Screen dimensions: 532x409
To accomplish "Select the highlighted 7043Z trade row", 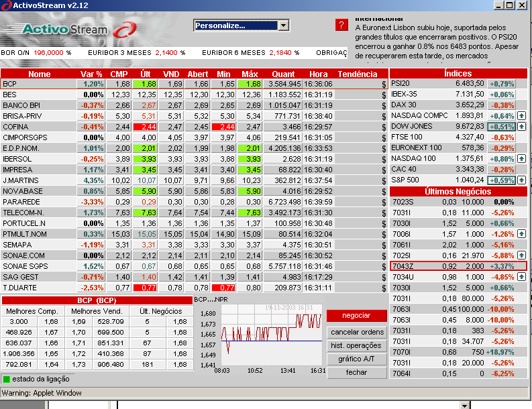I will pyautogui.click(x=458, y=266).
